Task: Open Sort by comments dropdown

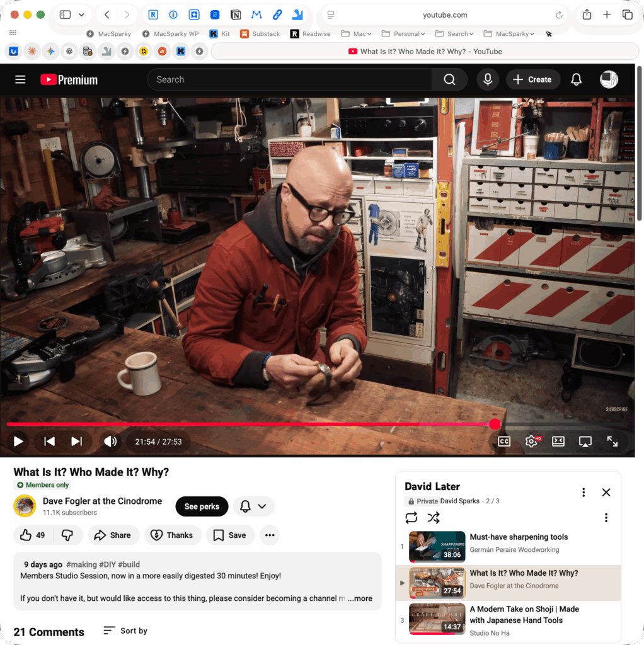Action: click(x=125, y=631)
